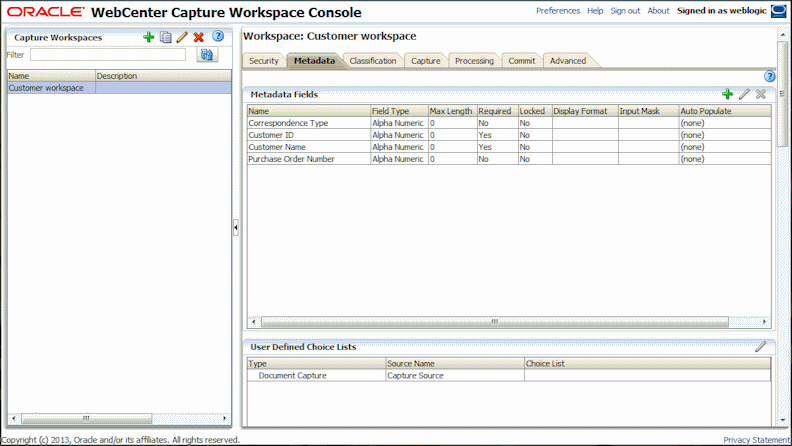Select the Document Capture choice list row

(x=509, y=375)
